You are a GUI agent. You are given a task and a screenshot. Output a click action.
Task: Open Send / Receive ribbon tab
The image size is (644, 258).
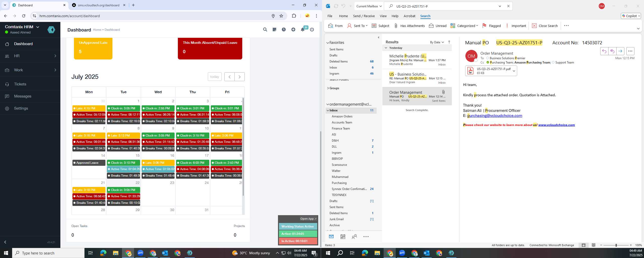pos(364,16)
